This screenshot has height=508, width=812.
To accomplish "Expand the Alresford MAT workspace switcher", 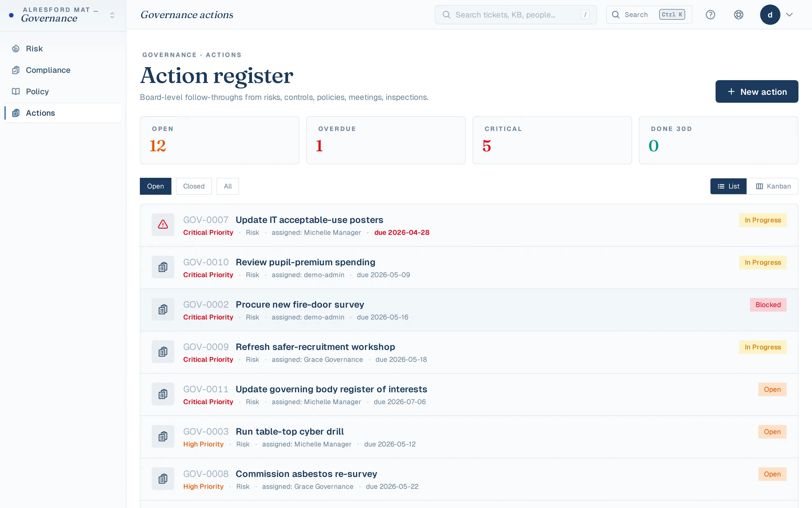I will pyautogui.click(x=112, y=15).
